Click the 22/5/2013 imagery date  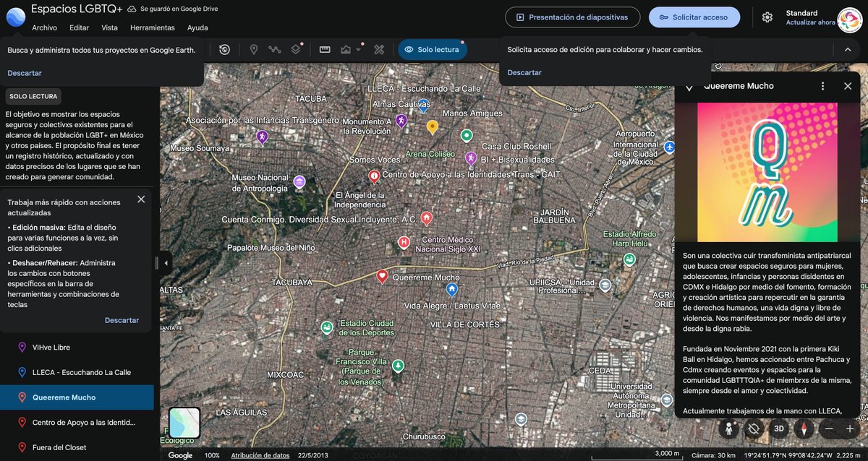pyautogui.click(x=312, y=455)
